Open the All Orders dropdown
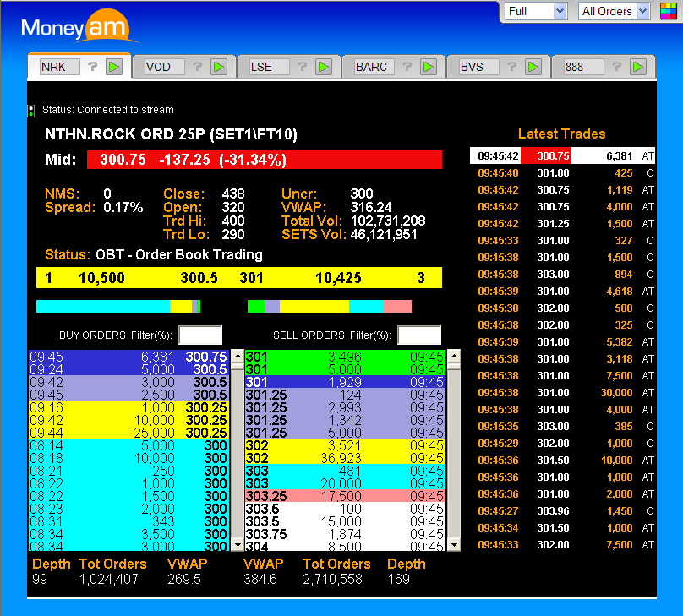683x616 pixels. (x=615, y=11)
